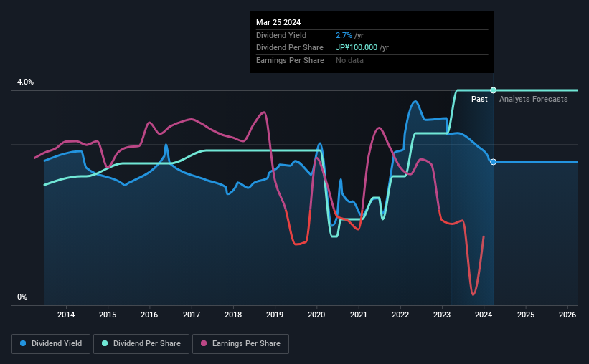
Task: Click the Analysts Forecasts label
Action: (534, 99)
